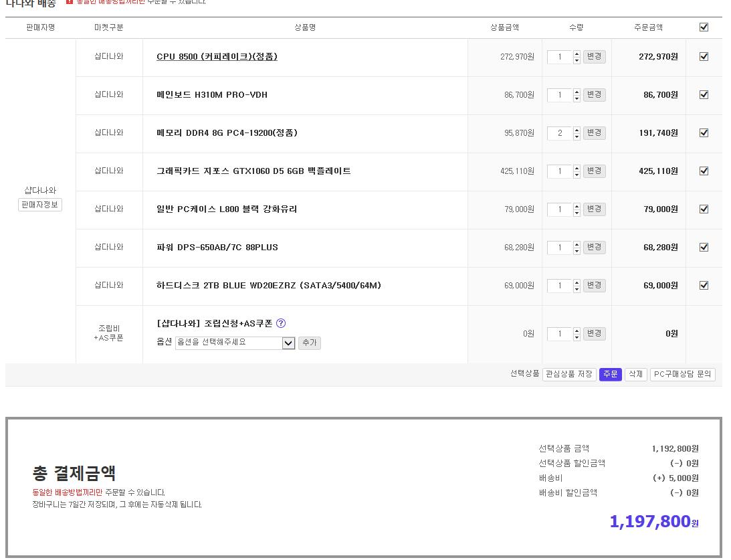Viewport: 731px width, 560px height.
Task: Click 변경 button for 메모리 DDR4 quantity
Action: 594,133
